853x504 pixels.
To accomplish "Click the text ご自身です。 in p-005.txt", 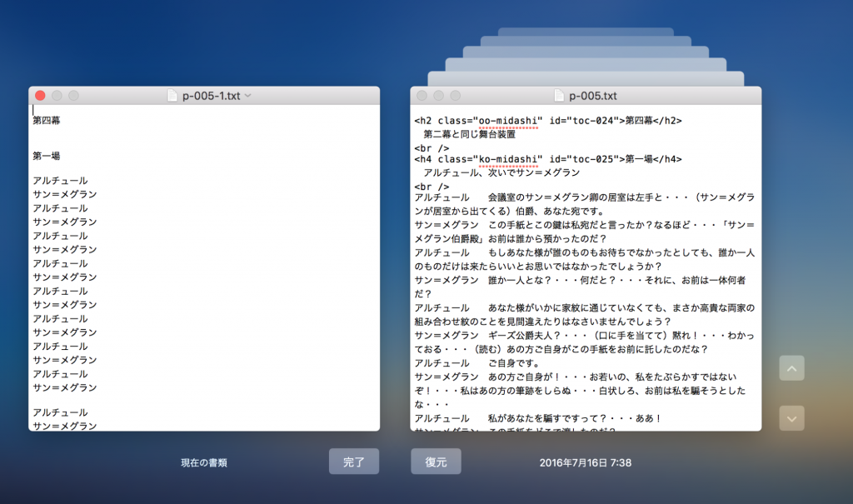I will [514, 363].
